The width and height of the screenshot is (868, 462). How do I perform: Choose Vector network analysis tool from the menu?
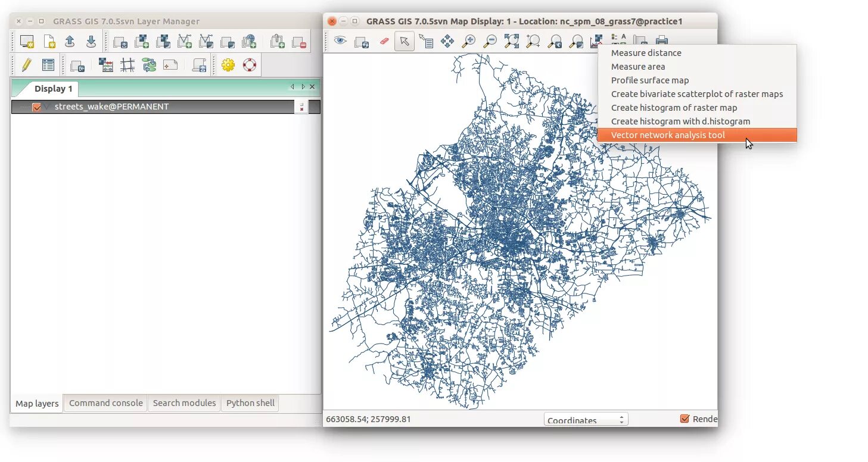(x=668, y=135)
